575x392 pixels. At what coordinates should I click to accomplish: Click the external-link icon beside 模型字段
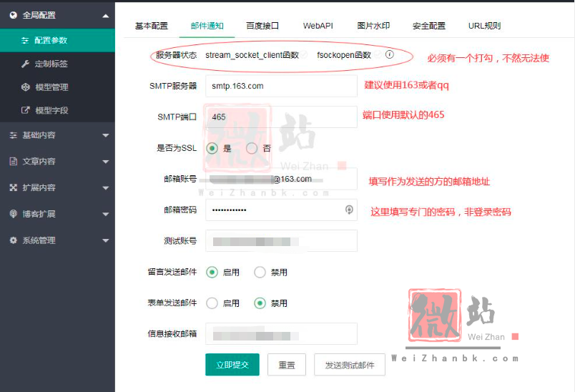25,110
